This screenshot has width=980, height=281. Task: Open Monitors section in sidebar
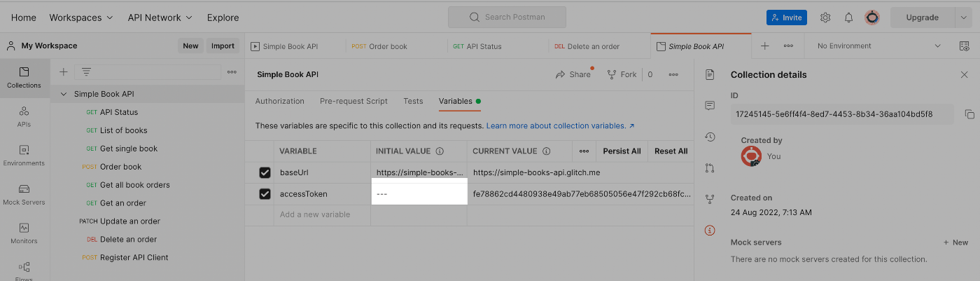[24, 233]
